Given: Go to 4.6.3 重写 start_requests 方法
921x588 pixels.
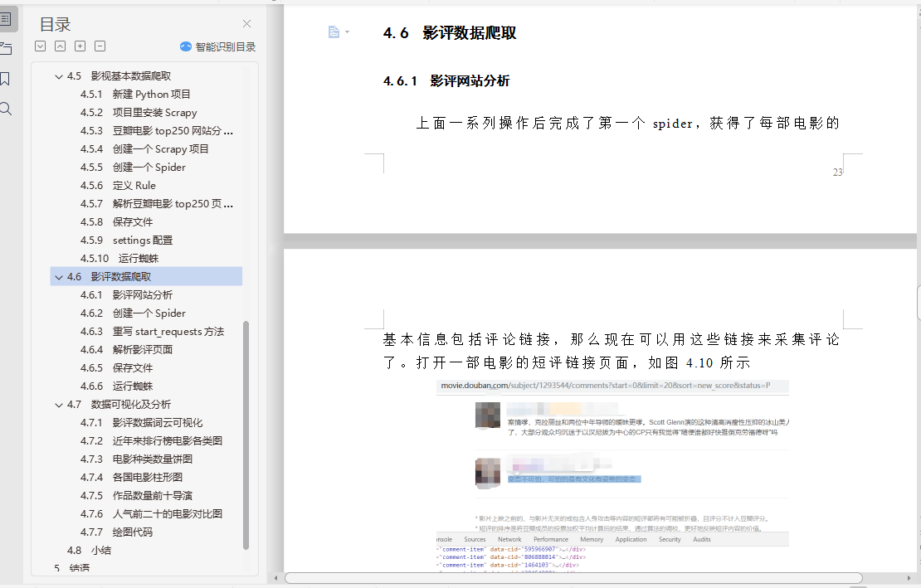Looking at the screenshot, I should [x=152, y=331].
